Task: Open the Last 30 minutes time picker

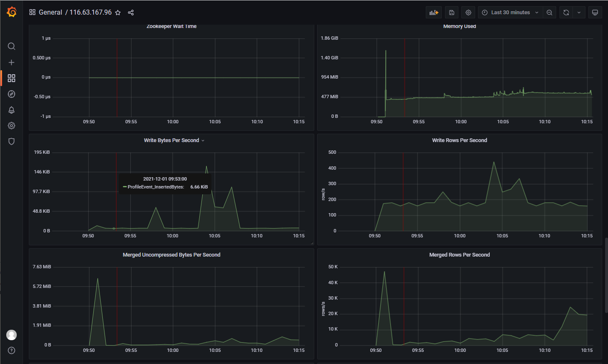Action: tap(510, 13)
